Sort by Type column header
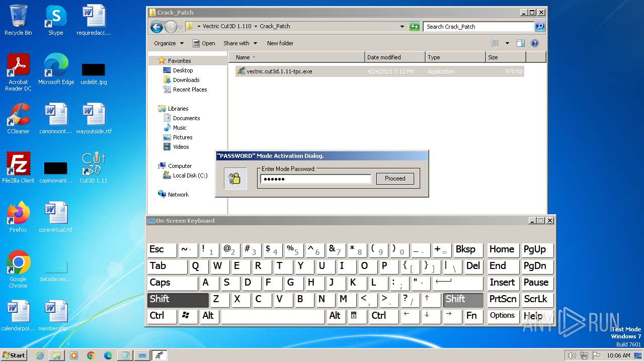644x362 pixels. click(x=455, y=57)
